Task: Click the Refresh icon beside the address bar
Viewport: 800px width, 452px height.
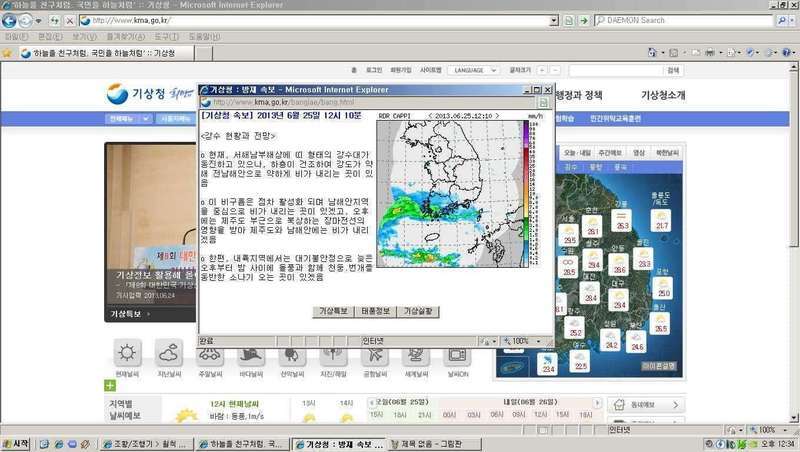Action: tap(55, 21)
